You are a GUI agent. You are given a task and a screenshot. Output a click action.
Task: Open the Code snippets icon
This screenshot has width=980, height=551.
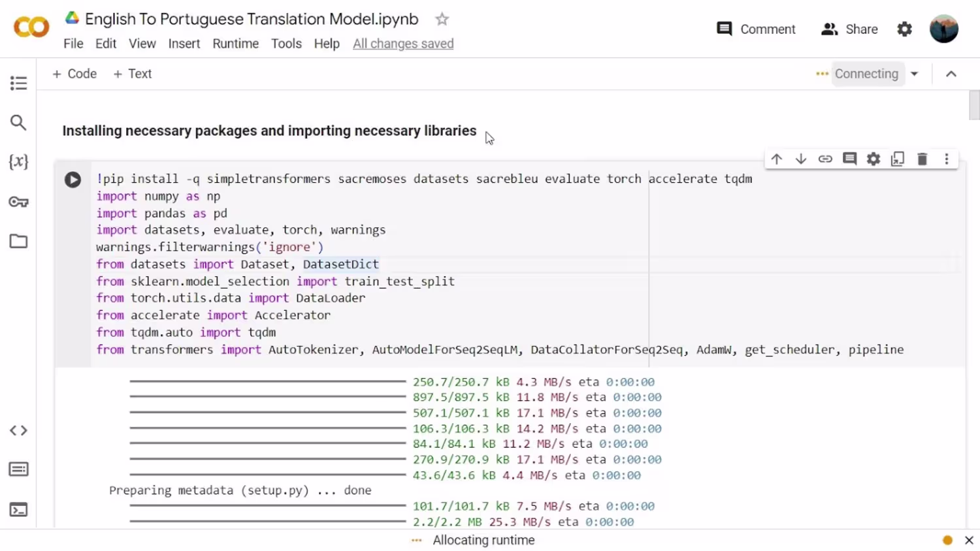18,430
